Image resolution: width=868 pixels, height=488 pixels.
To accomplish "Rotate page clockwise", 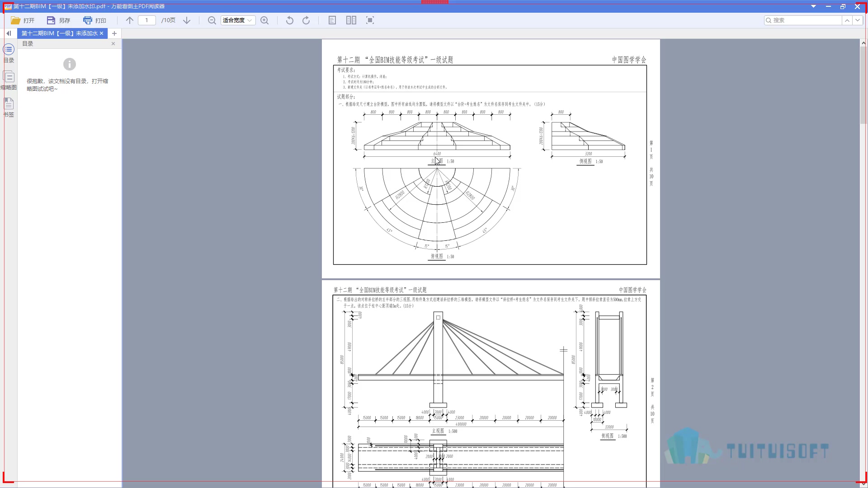I will pos(306,20).
